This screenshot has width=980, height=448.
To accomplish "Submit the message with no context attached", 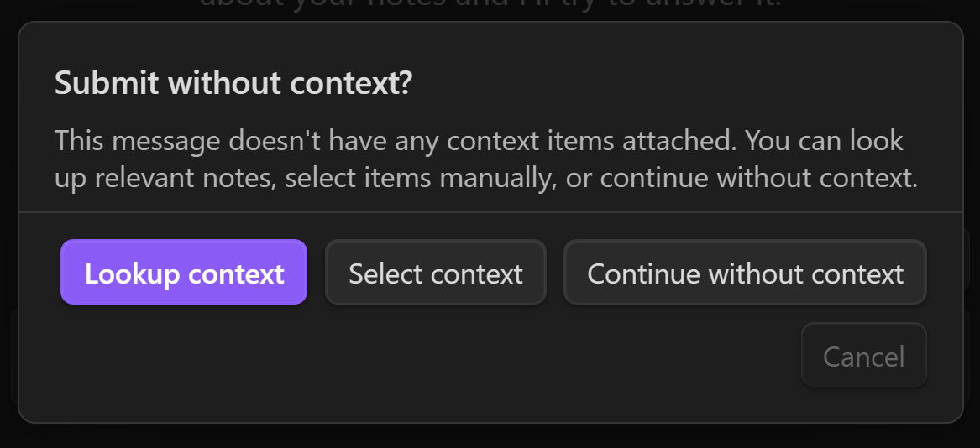I will (x=745, y=273).
